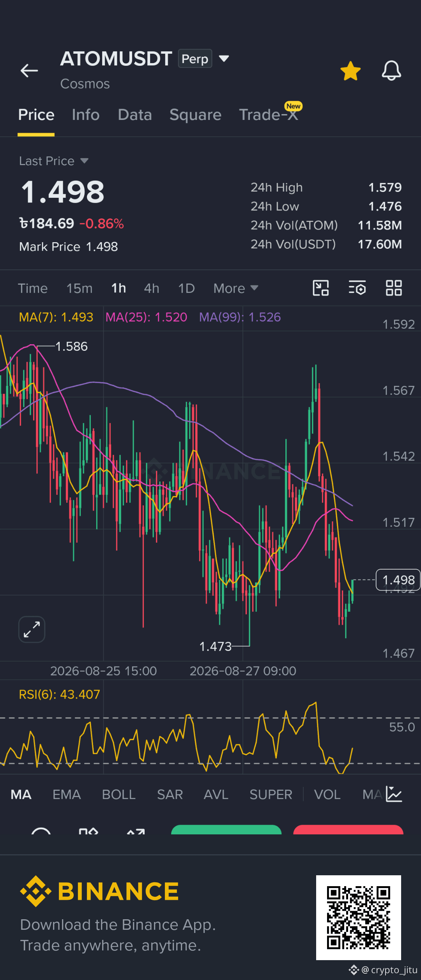Tap the 24h Low value 1.476
The width and height of the screenshot is (421, 980).
[x=385, y=206]
